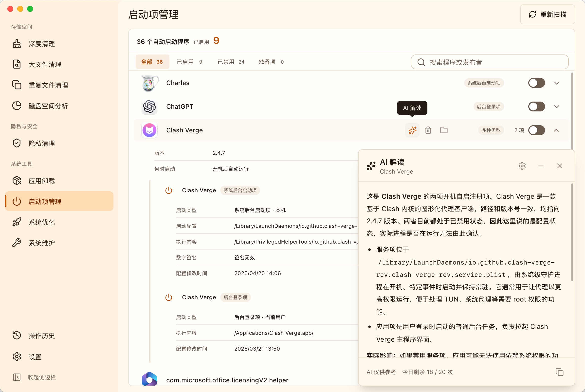Open 隐私清理 in the sidebar
This screenshot has height=392, width=585.
point(59,143)
